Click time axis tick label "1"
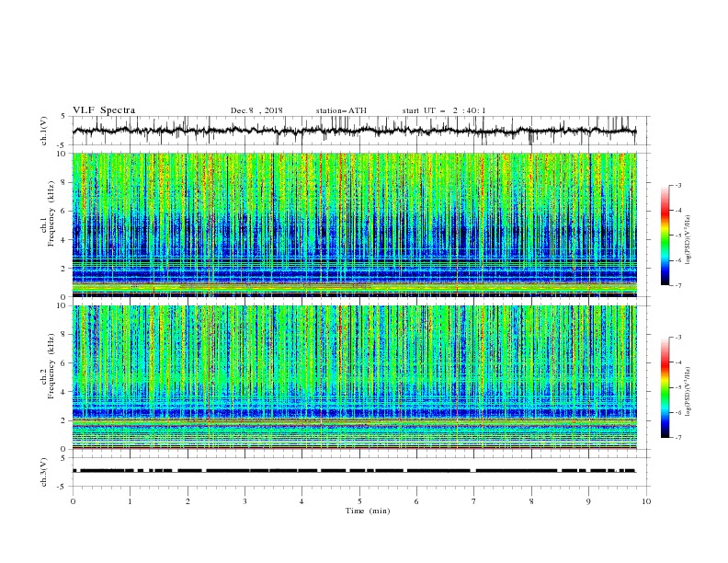The image size is (728, 563). coord(130,501)
